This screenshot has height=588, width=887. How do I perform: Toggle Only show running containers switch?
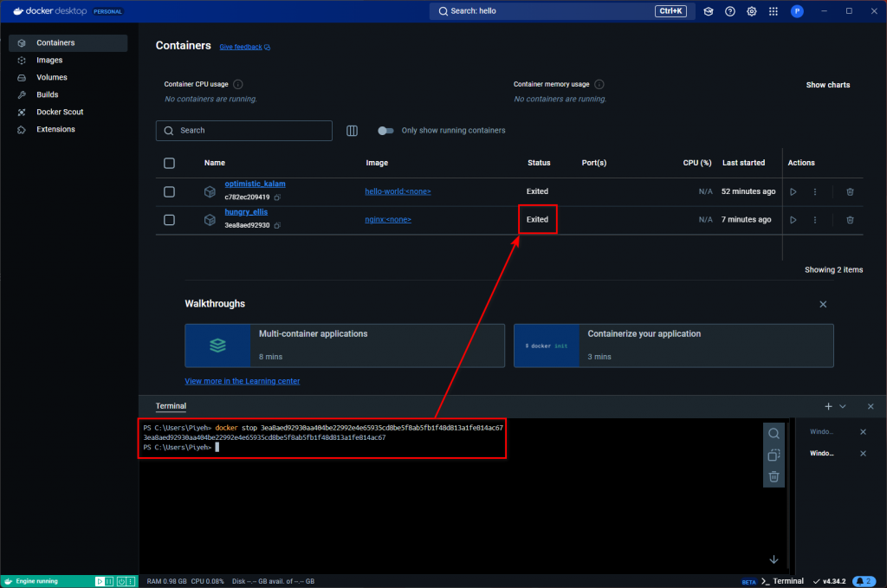click(x=385, y=131)
